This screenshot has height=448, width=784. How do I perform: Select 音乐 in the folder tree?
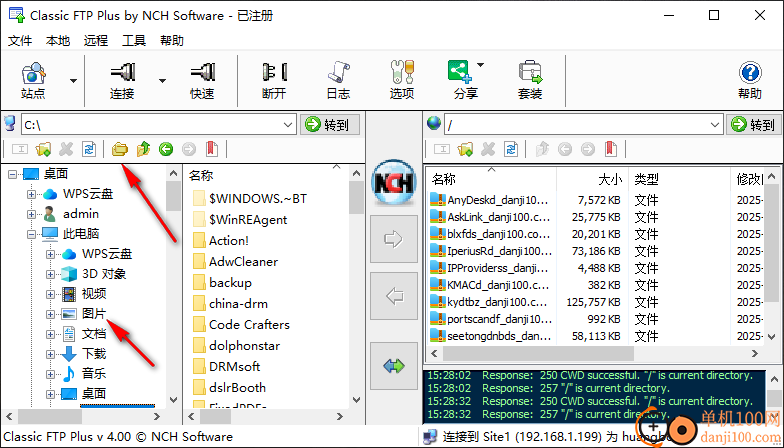pyautogui.click(x=94, y=374)
